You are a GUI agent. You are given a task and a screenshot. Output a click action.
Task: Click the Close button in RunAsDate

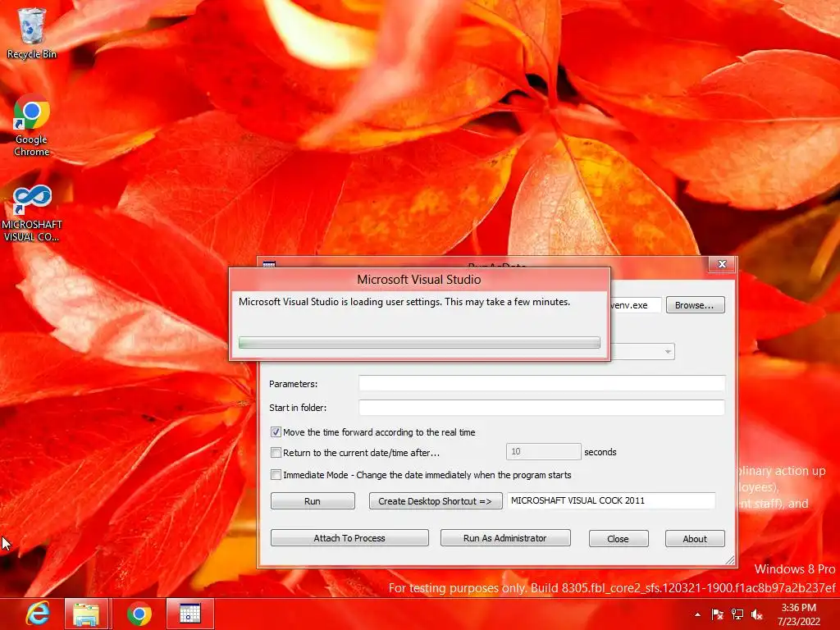[x=619, y=538]
